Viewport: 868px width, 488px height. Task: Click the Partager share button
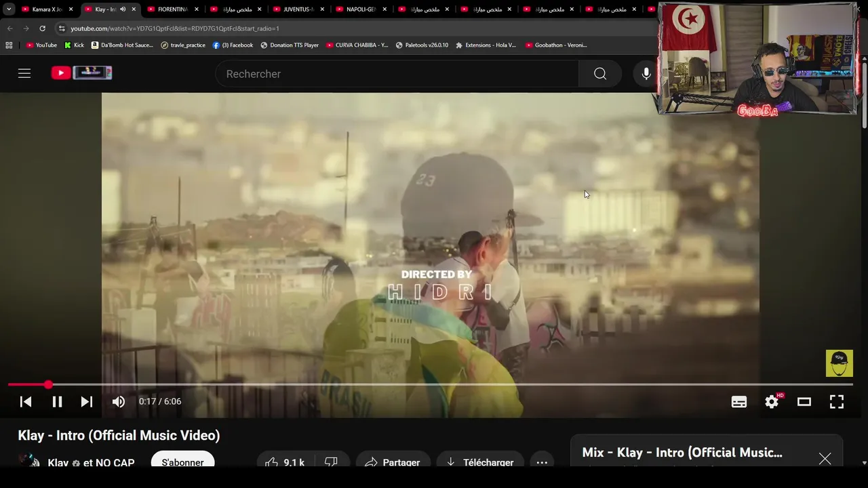pyautogui.click(x=393, y=462)
